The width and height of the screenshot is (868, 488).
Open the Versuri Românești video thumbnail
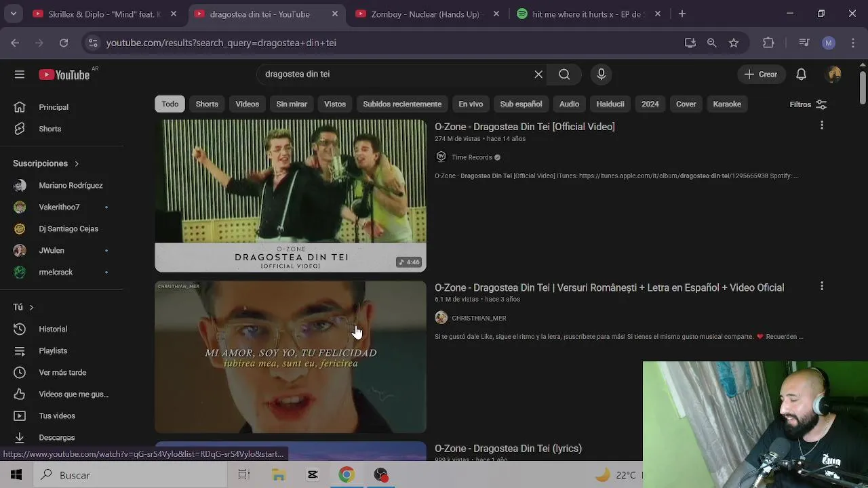coord(290,357)
